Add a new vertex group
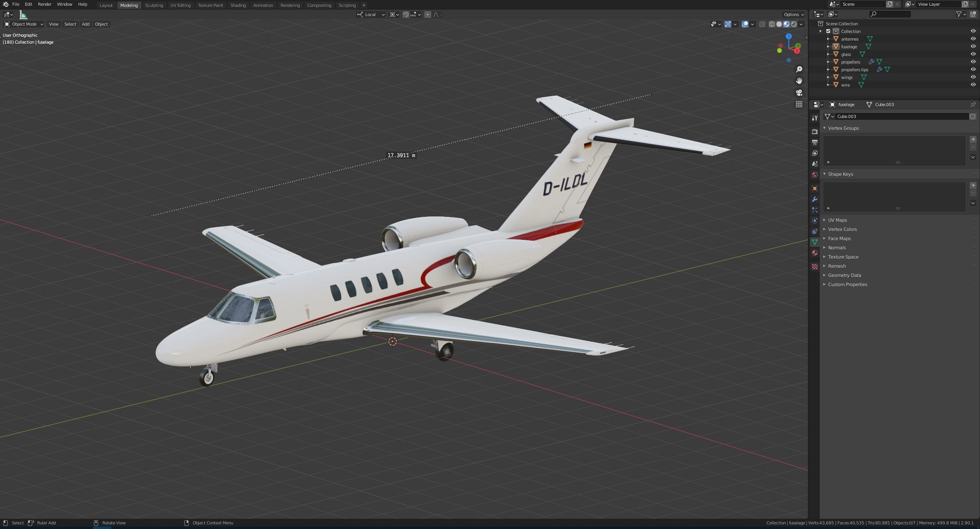 [x=973, y=139]
